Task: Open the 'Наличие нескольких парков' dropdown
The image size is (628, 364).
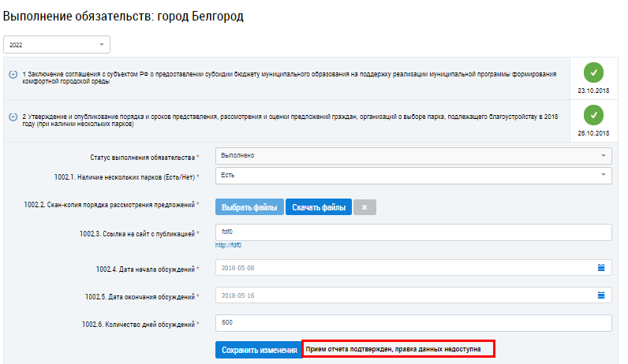Action: pos(413,174)
